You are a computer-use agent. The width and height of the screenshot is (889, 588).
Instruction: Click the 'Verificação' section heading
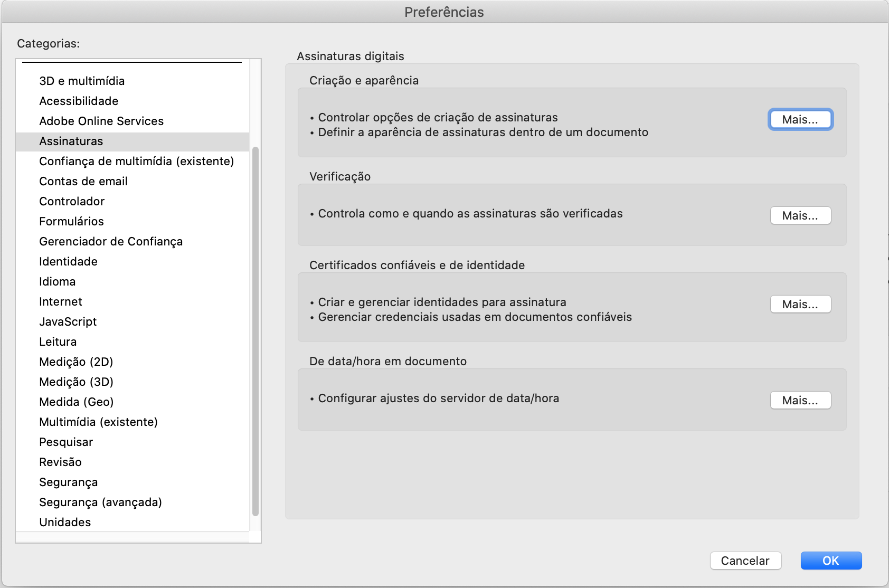click(340, 176)
